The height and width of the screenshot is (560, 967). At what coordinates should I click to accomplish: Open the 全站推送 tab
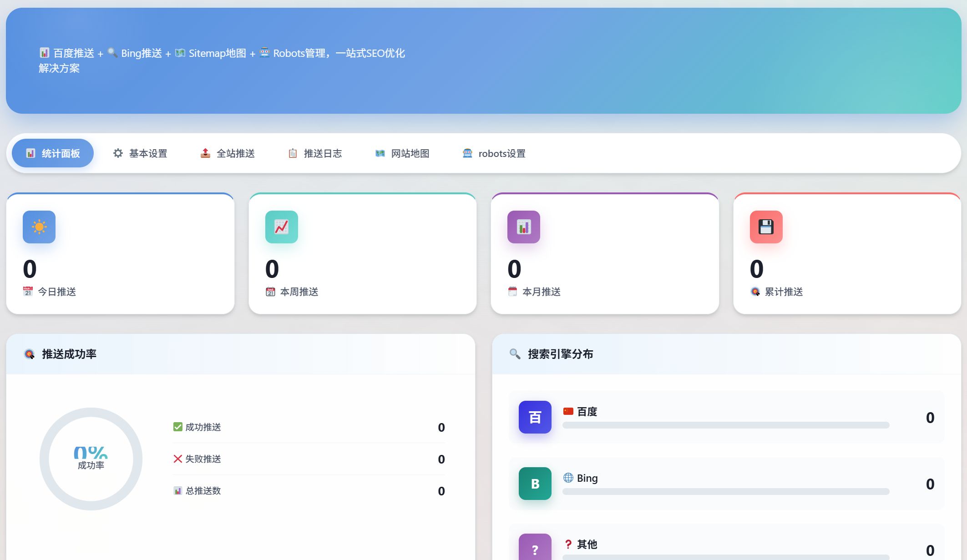(x=228, y=153)
